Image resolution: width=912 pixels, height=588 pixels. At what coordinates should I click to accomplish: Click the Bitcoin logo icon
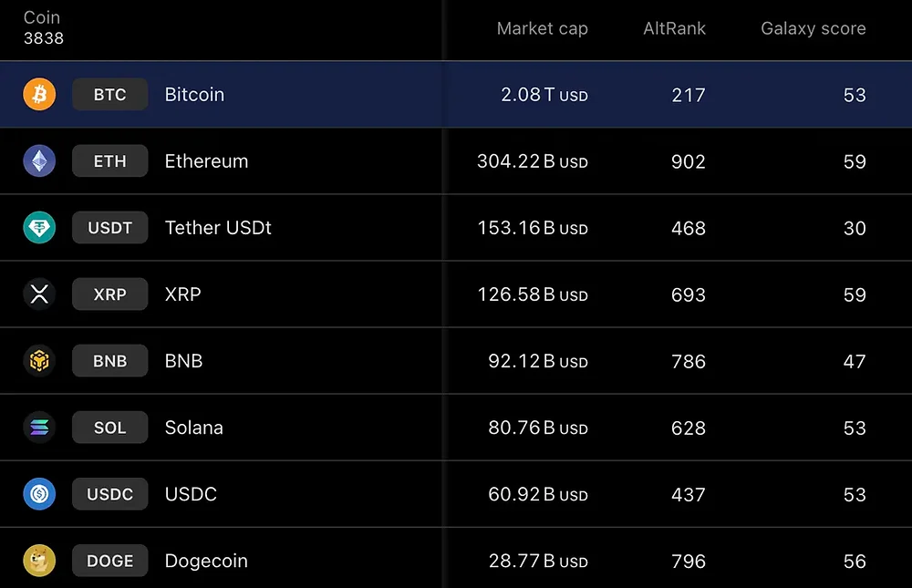38,94
